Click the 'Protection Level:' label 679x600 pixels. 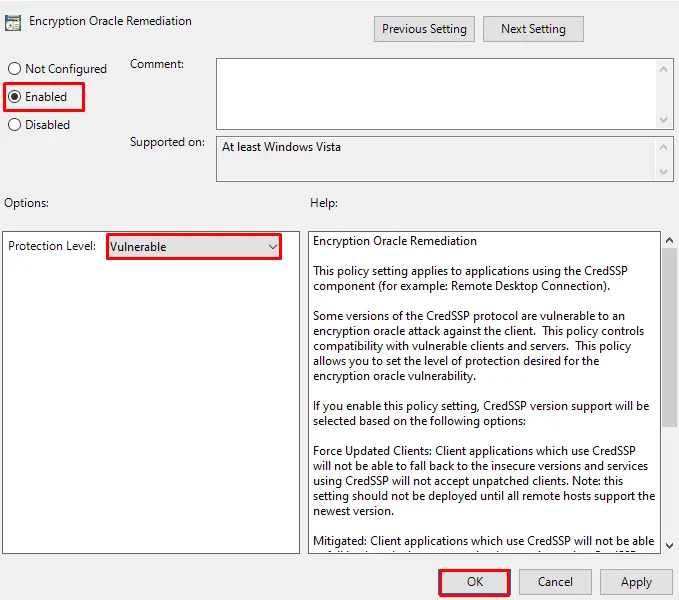pos(52,246)
